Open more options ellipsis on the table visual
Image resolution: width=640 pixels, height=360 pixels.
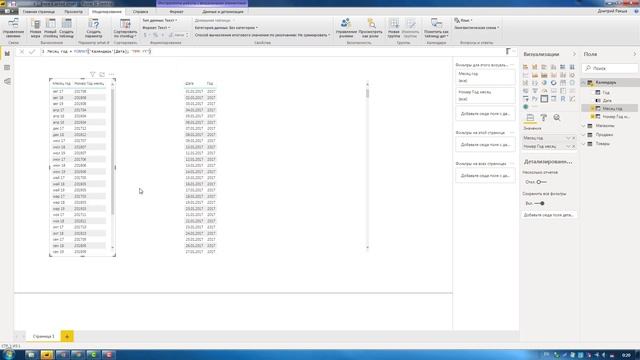111,74
